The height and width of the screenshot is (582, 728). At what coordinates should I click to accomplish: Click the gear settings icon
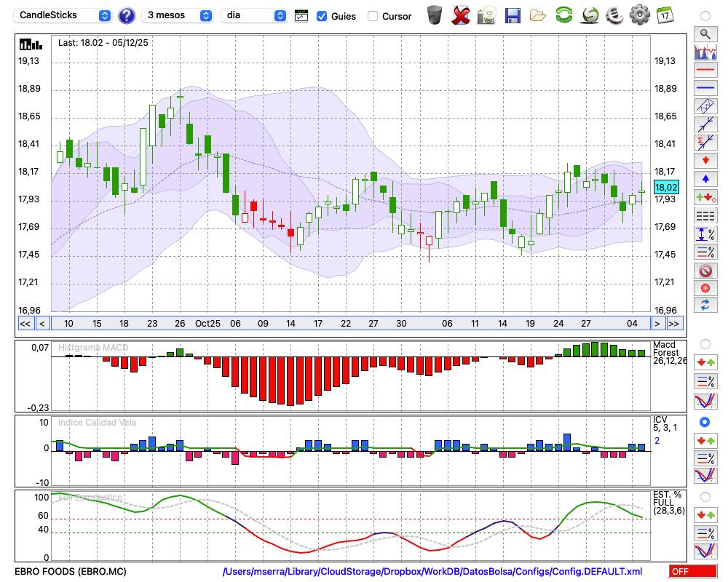[x=639, y=15]
